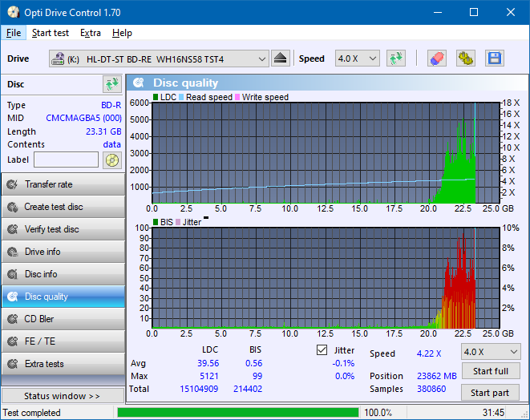Click the 100.0% progress text
The image size is (530, 420).
coord(378,413)
